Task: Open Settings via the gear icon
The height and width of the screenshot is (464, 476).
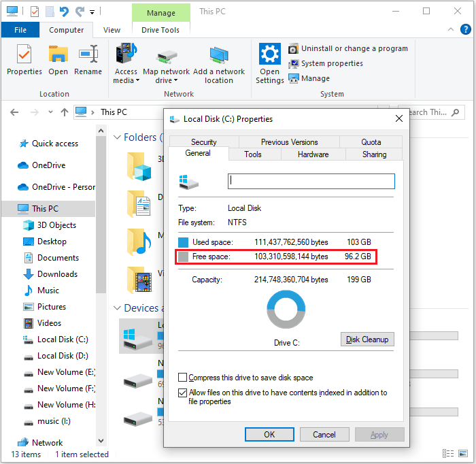Action: (269, 54)
